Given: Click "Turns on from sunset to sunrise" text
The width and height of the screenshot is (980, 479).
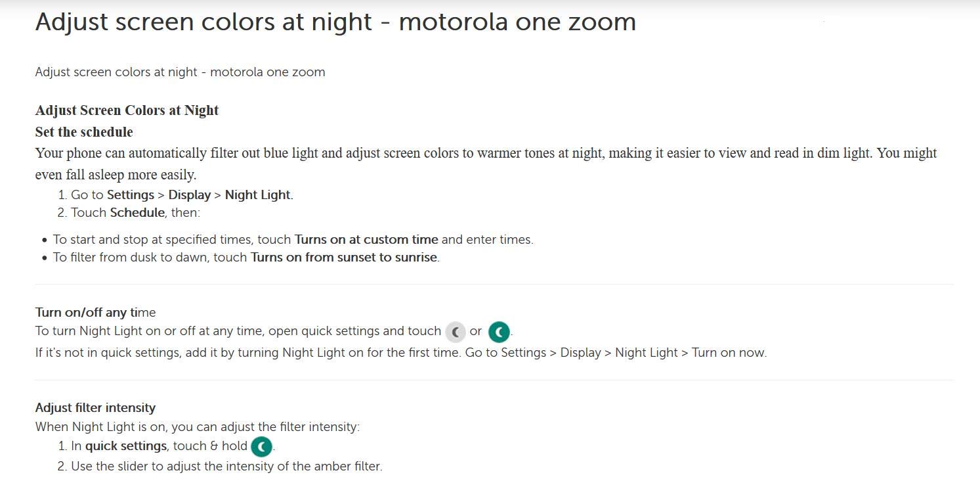Looking at the screenshot, I should point(344,257).
